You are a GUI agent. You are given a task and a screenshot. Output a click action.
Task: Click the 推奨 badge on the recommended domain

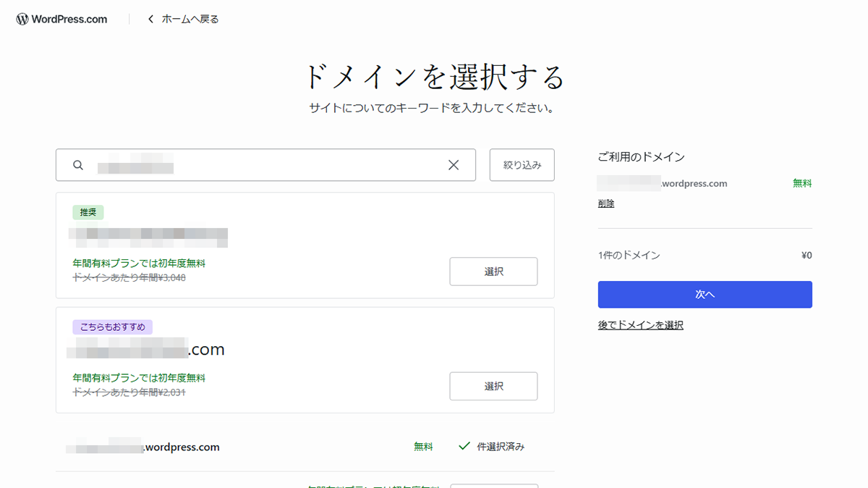(88, 212)
